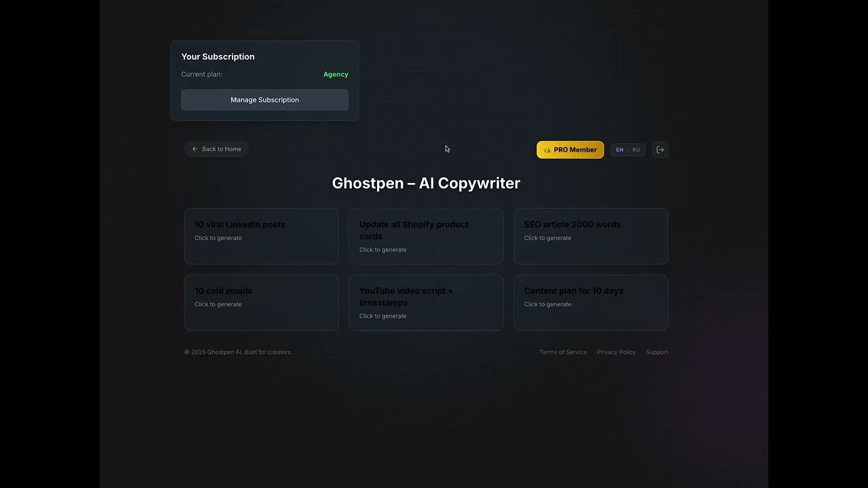Switch language to RU

click(x=635, y=149)
